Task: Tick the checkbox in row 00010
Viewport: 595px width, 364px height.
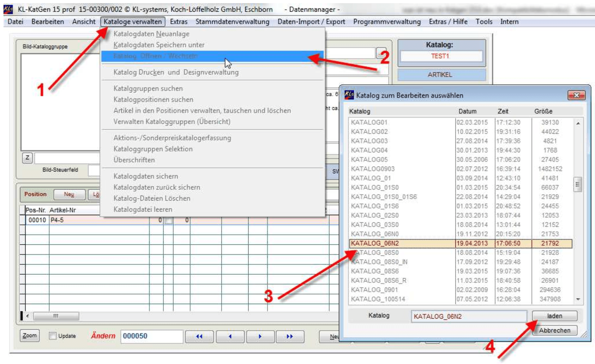Action: point(169,220)
